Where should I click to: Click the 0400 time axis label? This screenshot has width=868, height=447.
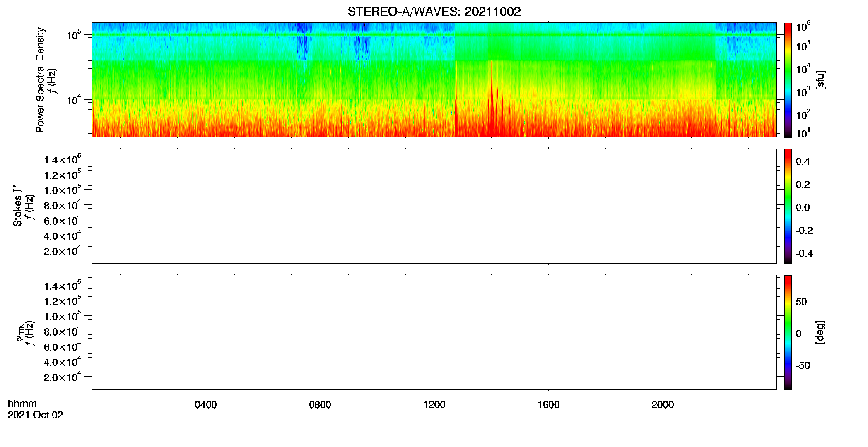click(x=206, y=405)
